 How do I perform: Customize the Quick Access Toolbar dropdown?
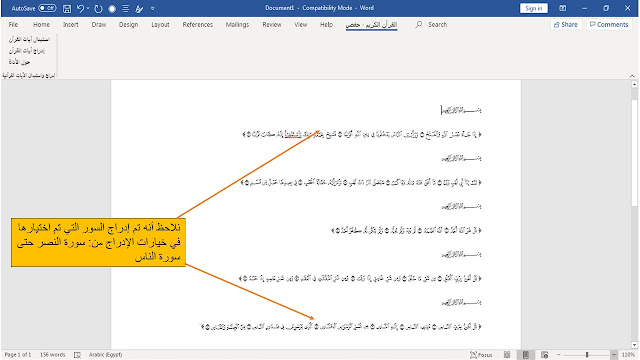[x=153, y=9]
